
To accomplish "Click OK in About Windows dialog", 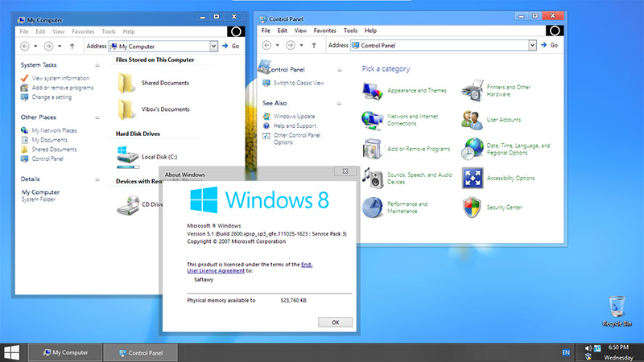I will pyautogui.click(x=335, y=323).
